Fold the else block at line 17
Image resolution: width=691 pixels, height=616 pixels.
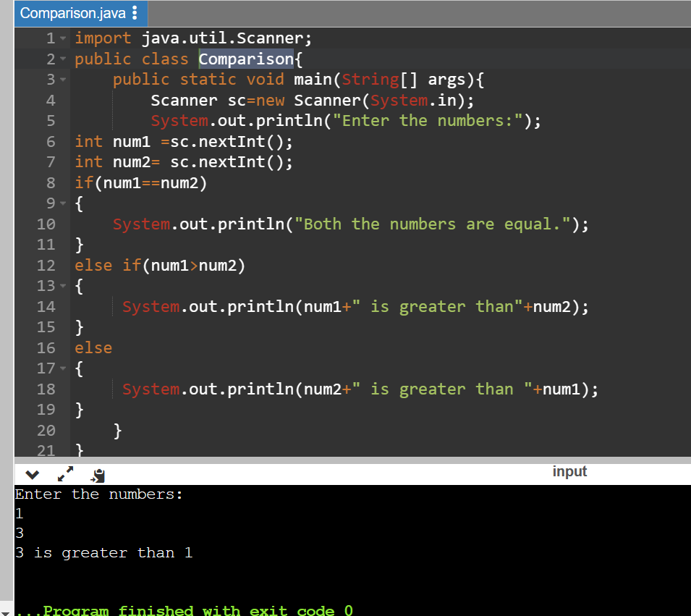coord(62,368)
